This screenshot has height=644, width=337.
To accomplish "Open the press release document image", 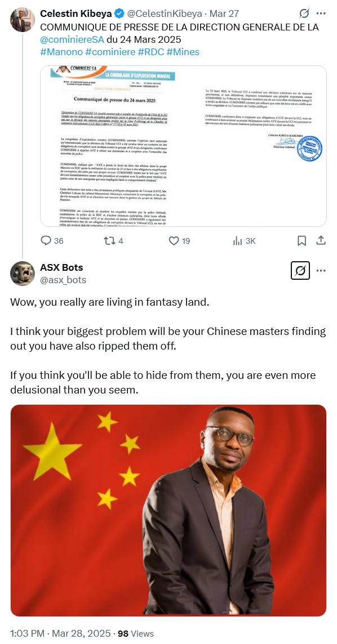I will coord(183,146).
